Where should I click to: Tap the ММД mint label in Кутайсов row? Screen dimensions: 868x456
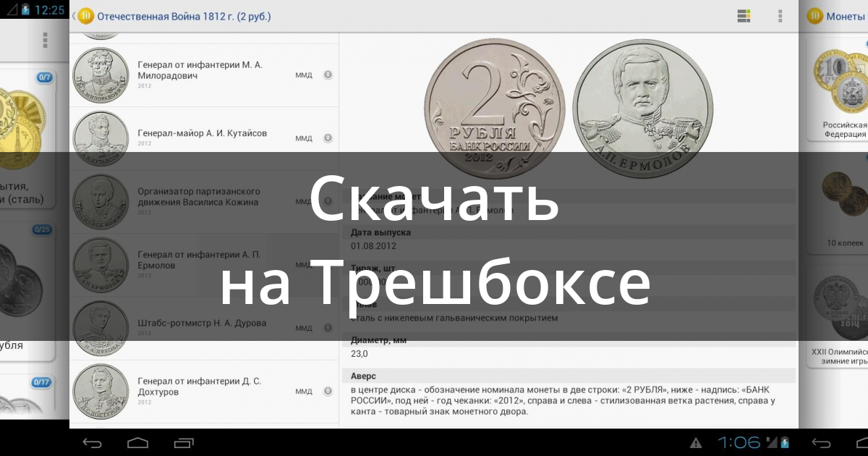tap(304, 138)
